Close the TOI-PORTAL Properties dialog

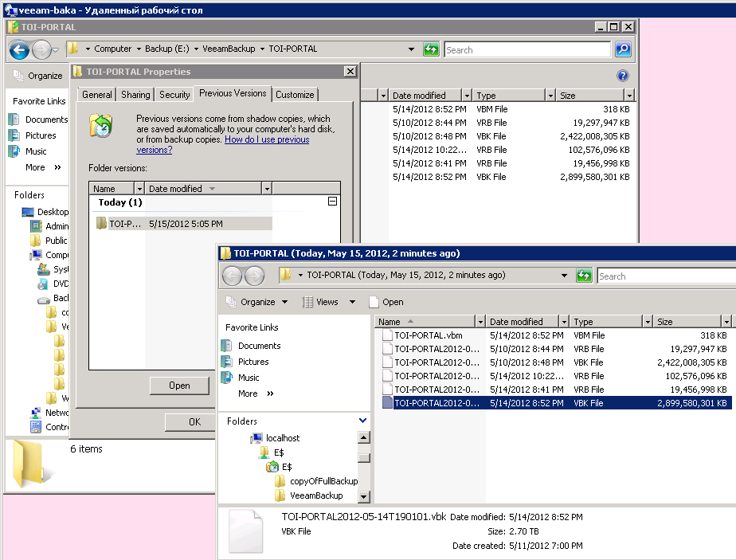pyautogui.click(x=350, y=72)
